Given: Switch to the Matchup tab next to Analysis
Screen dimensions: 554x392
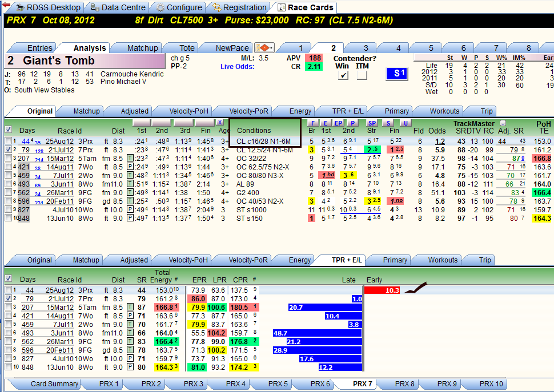Looking at the screenshot, I should tap(142, 48).
